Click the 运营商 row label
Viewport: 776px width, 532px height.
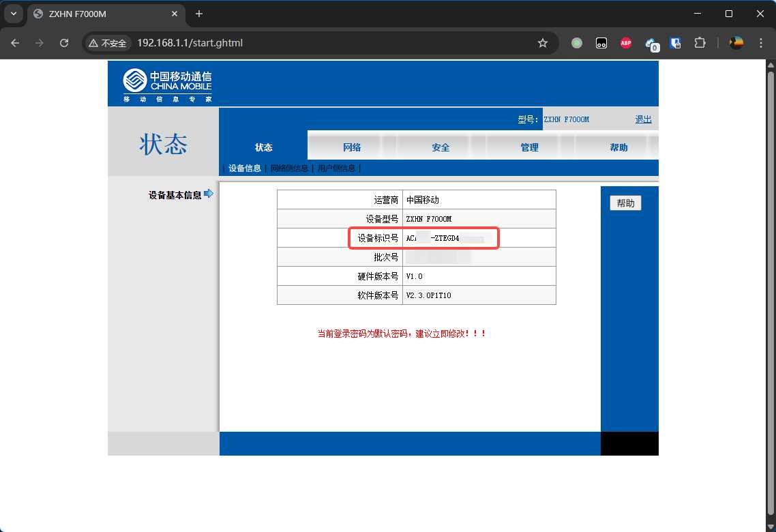tap(386, 200)
